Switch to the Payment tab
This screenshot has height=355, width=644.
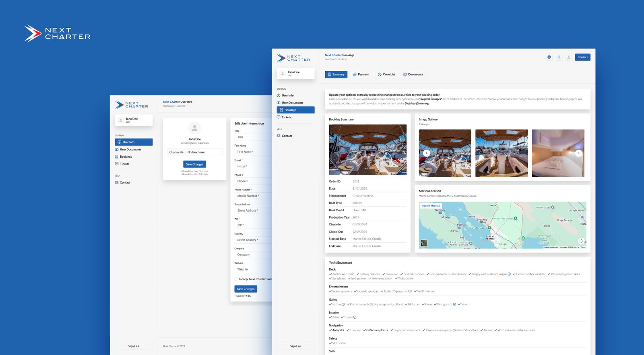tap(361, 74)
